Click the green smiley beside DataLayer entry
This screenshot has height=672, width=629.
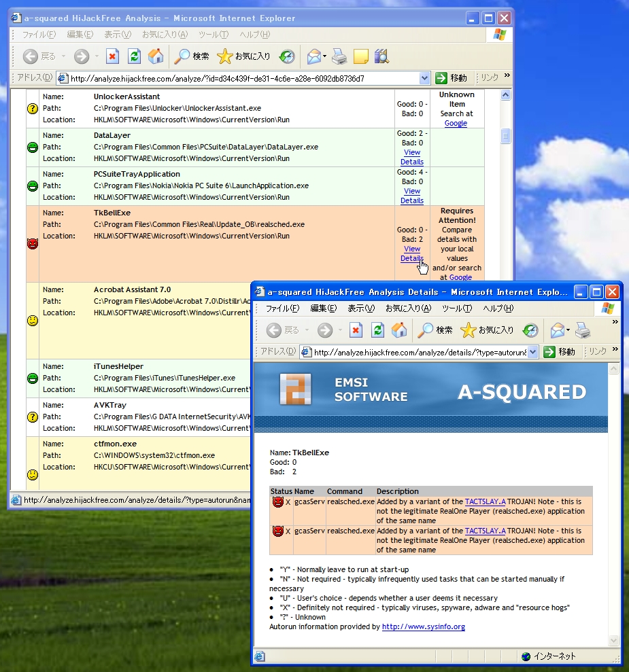[33, 147]
